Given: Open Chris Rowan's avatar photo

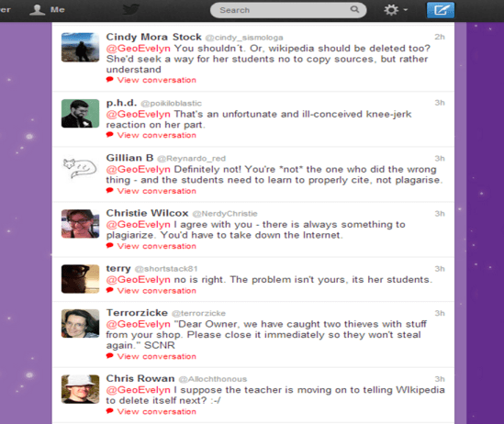Looking at the screenshot, I should click(80, 389).
